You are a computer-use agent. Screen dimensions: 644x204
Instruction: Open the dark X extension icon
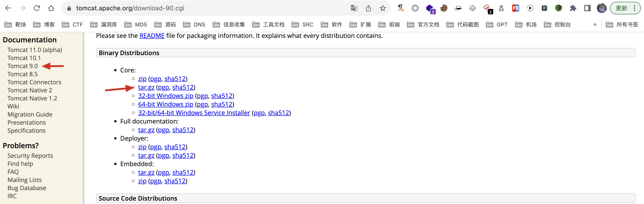[544, 8]
